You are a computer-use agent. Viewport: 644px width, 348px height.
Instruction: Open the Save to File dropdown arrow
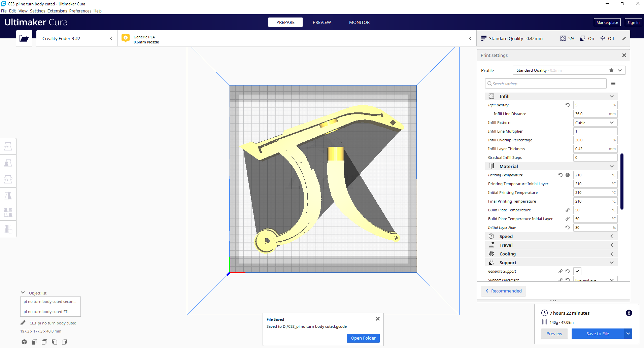628,334
